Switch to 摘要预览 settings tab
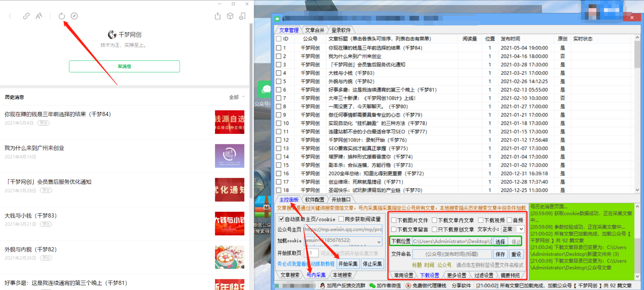Viewport: 644px width, 290px height. 510,275
